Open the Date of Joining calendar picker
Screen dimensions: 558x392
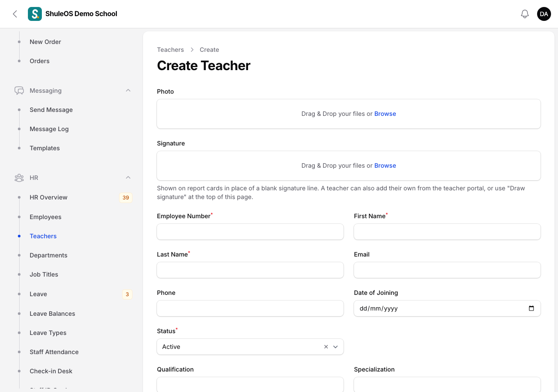point(531,308)
